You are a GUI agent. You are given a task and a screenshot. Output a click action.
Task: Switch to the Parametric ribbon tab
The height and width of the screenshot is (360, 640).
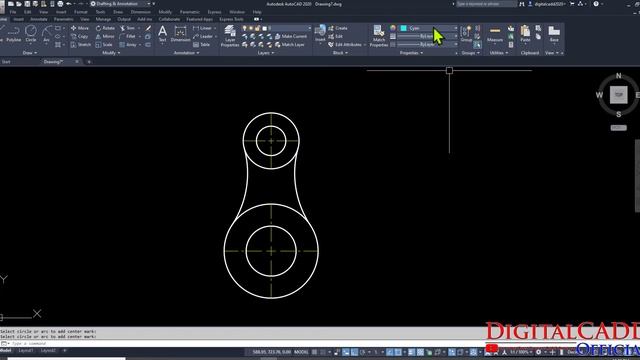[64, 19]
